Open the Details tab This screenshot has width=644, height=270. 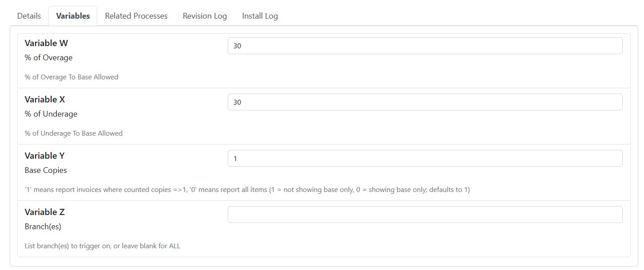[29, 16]
